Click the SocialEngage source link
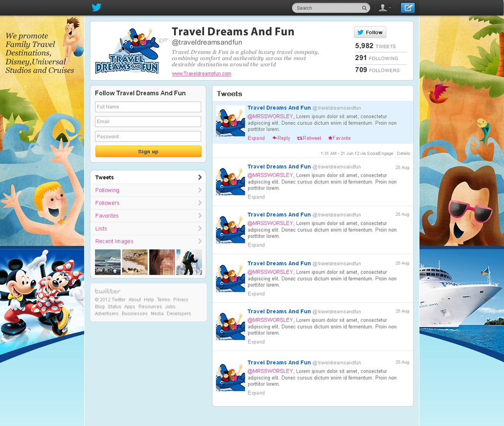The width and height of the screenshot is (504, 426). click(x=380, y=153)
